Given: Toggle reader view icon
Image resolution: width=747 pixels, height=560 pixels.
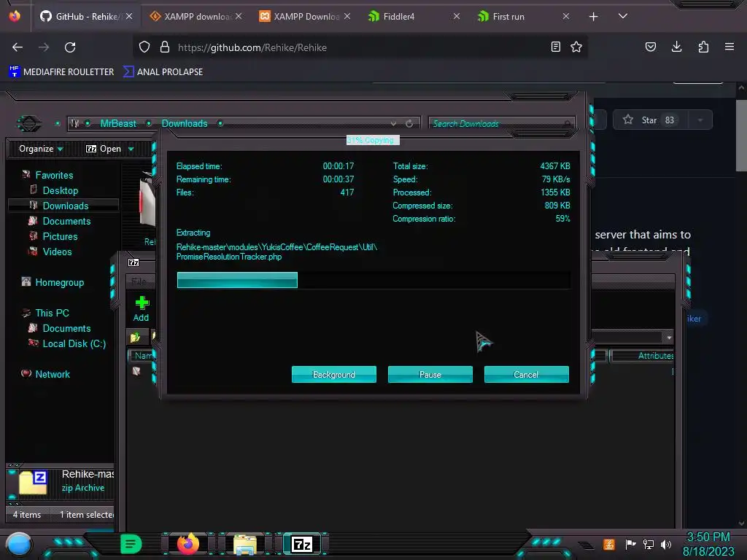Looking at the screenshot, I should click(x=555, y=47).
